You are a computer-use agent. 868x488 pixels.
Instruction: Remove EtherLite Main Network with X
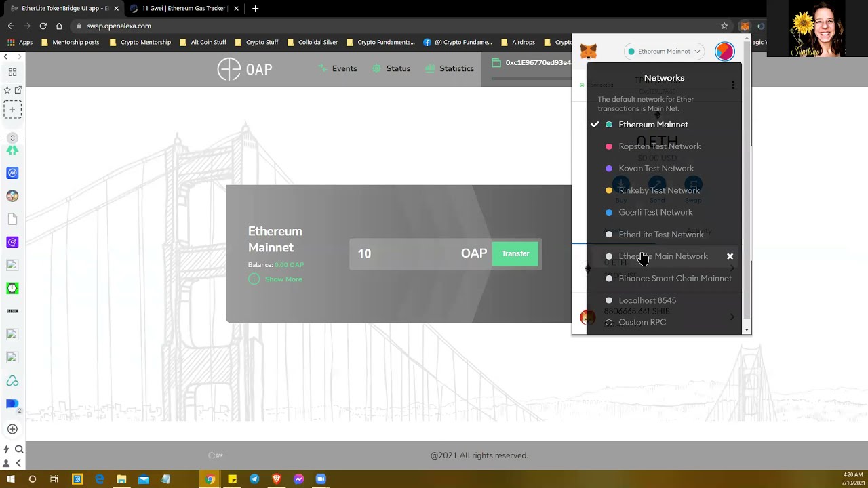pos(730,256)
